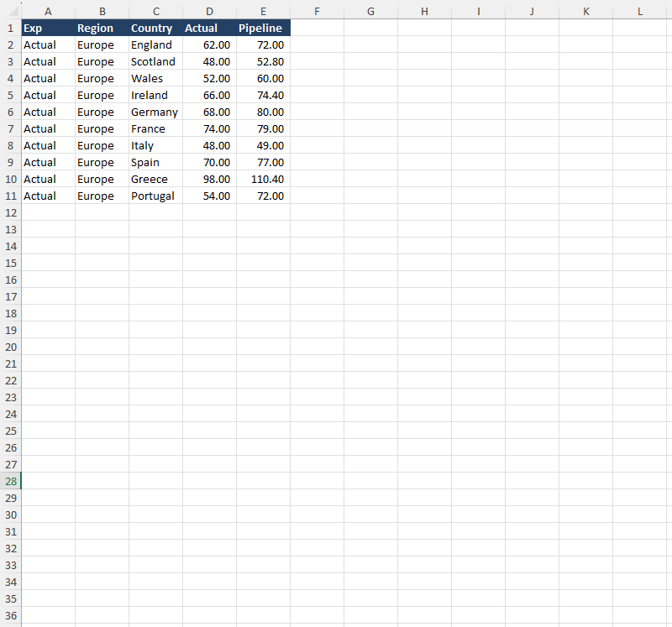Click the 79.00 Pipeline value for France

click(x=263, y=129)
